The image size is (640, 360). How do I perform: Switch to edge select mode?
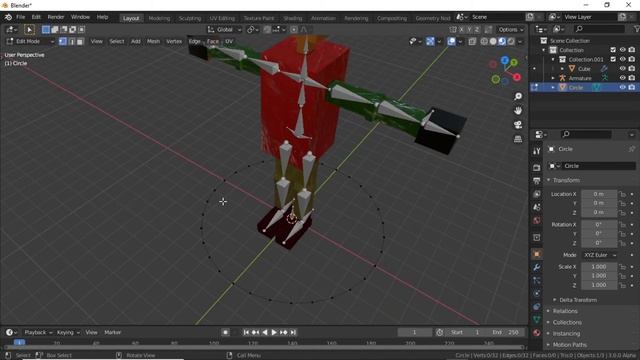pos(71,41)
